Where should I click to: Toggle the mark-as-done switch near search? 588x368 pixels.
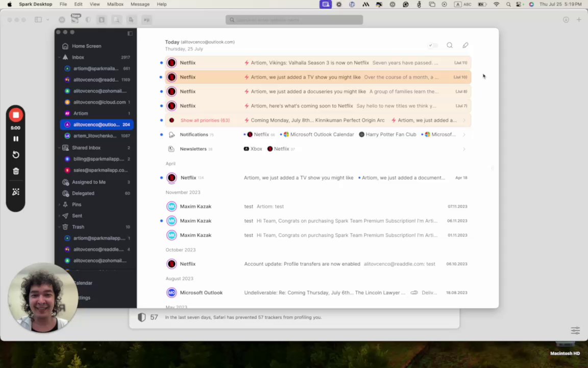pyautogui.click(x=433, y=45)
